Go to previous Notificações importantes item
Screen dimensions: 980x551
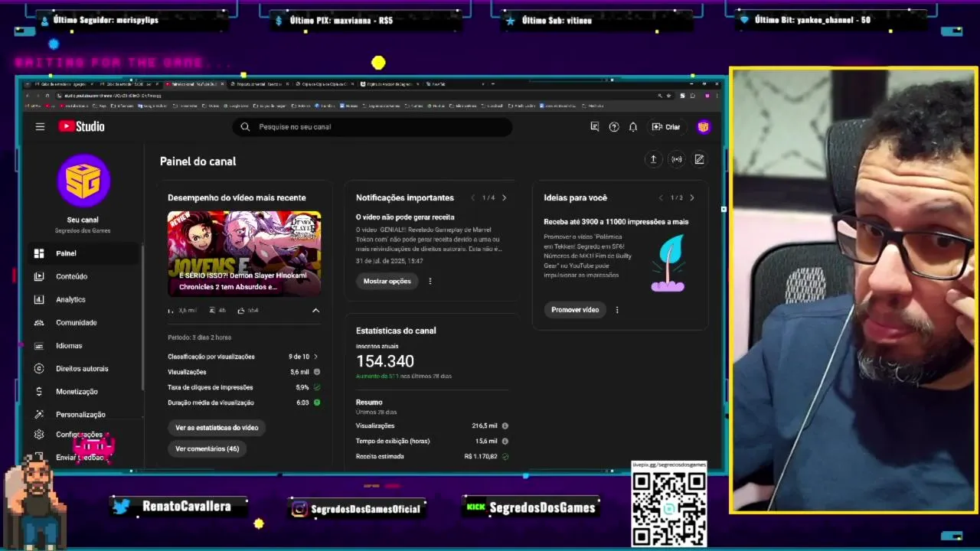(472, 197)
